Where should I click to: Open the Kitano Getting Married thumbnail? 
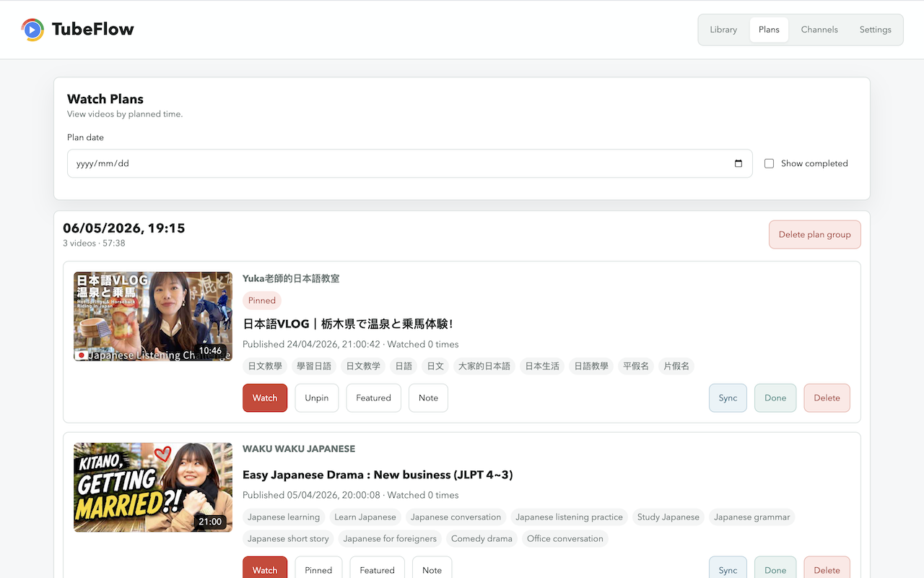pos(153,487)
